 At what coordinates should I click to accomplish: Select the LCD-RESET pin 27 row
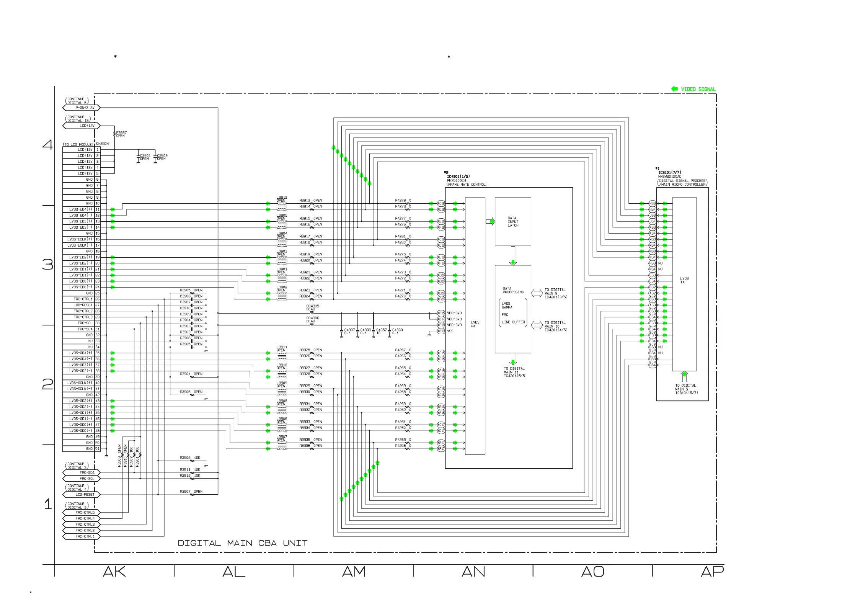(x=81, y=305)
